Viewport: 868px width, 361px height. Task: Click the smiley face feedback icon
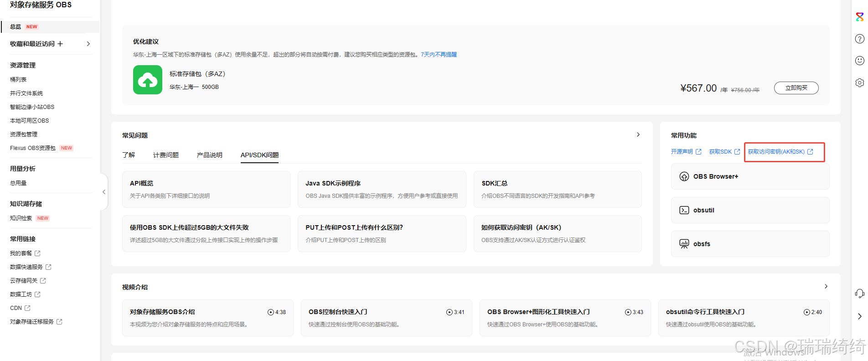(x=859, y=61)
